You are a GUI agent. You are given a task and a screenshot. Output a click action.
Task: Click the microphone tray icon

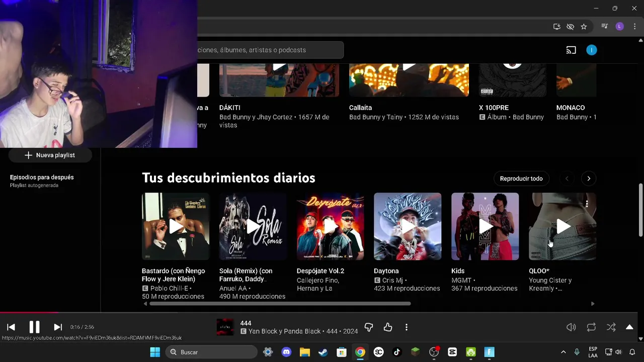pyautogui.click(x=577, y=352)
